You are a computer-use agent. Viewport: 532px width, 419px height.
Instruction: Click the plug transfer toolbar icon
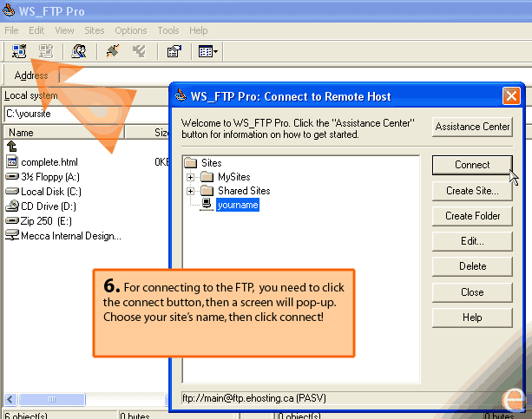(x=112, y=51)
